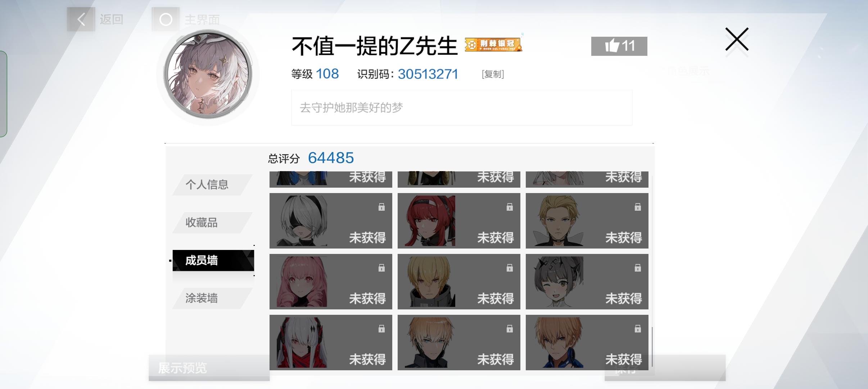This screenshot has width=868, height=389.
Task: Click the lock icon on winking dark-haired member
Action: pos(638,268)
